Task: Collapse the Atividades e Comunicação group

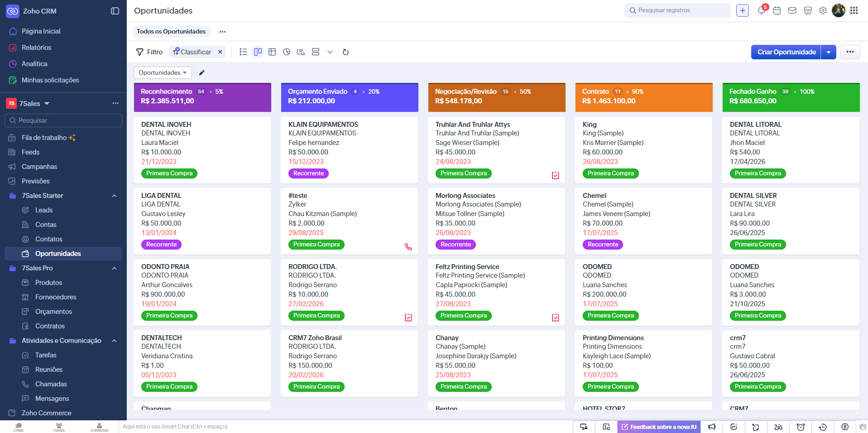Action: click(115, 341)
